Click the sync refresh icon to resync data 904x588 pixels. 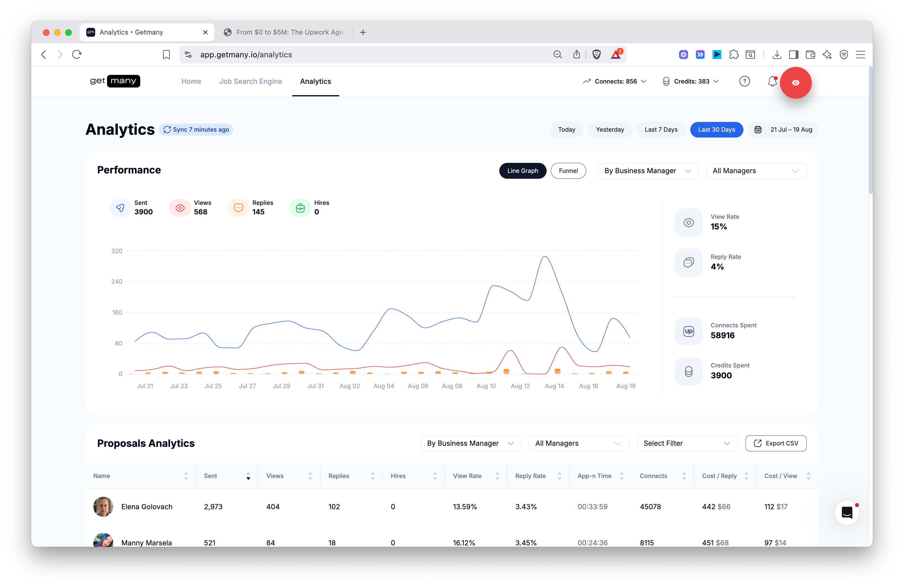(x=167, y=129)
